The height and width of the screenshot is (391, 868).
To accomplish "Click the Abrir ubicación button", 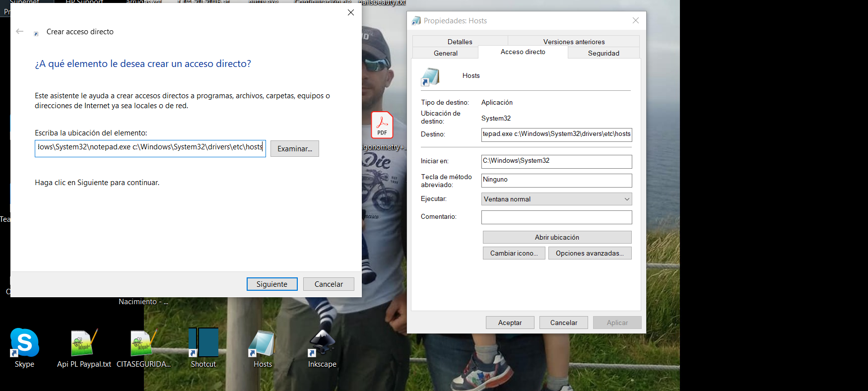I will click(x=557, y=237).
